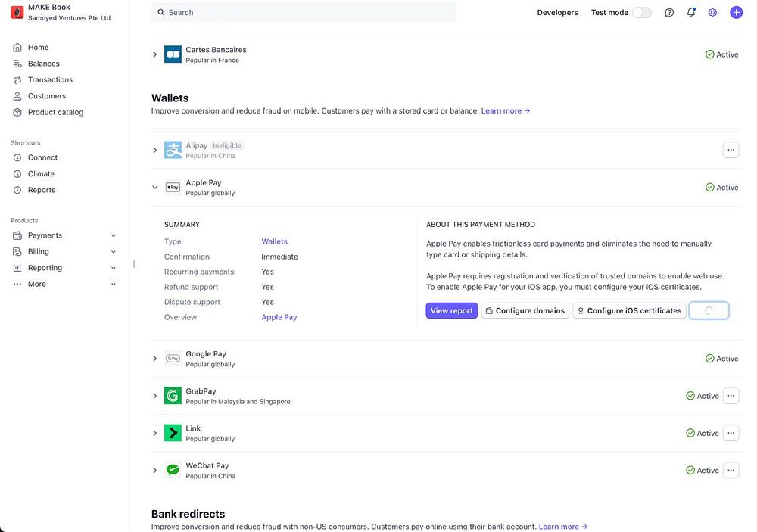The height and width of the screenshot is (532, 757).
Task: Open the Wallets type link
Action: (x=274, y=241)
